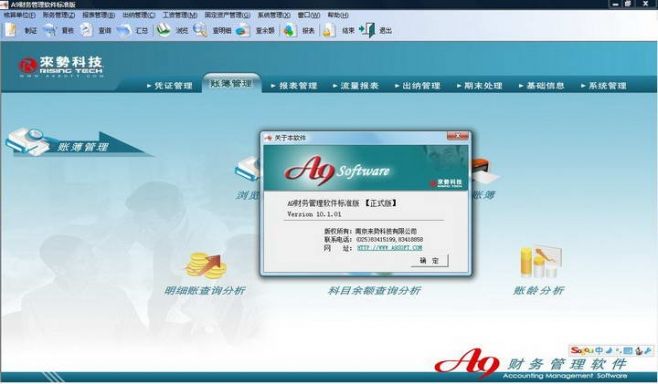Open the 工资管理(M) menu
The image size is (658, 384).
click(180, 15)
